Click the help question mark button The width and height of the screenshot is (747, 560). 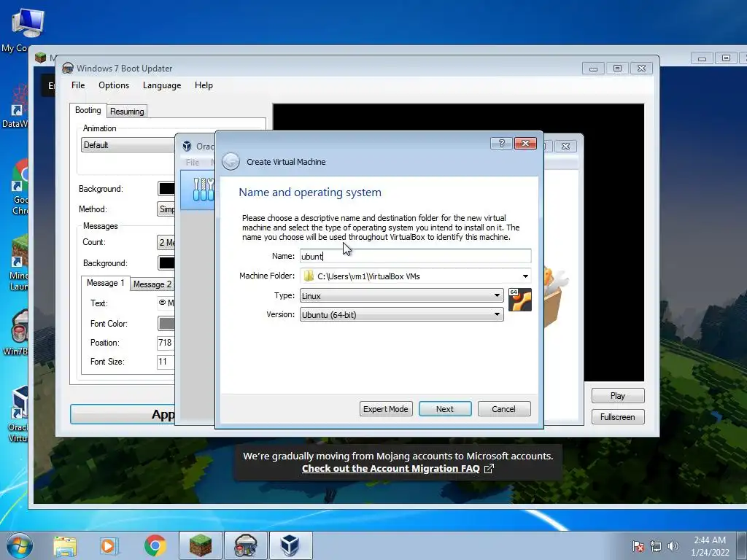coord(501,144)
